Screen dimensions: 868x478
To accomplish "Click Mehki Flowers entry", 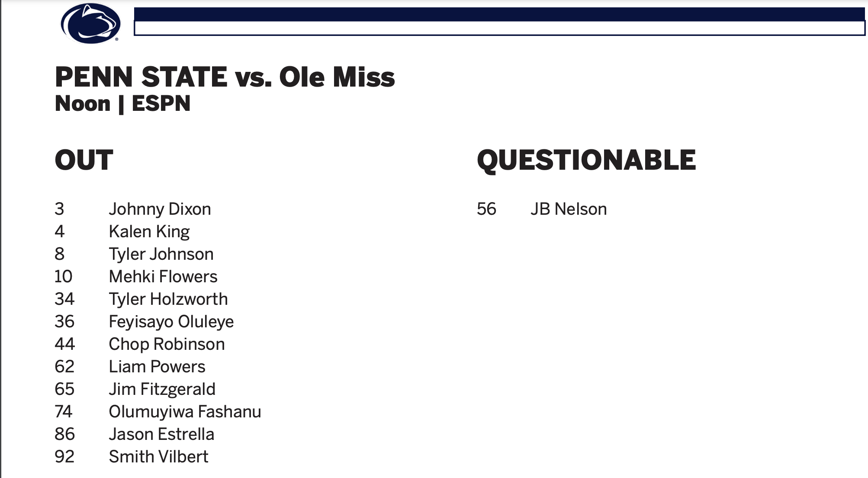I will pyautogui.click(x=163, y=277).
